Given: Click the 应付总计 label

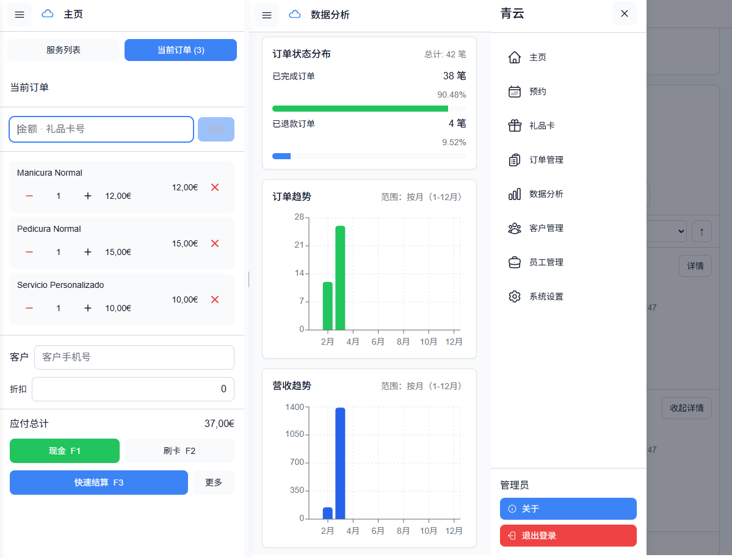Looking at the screenshot, I should 29,423.
